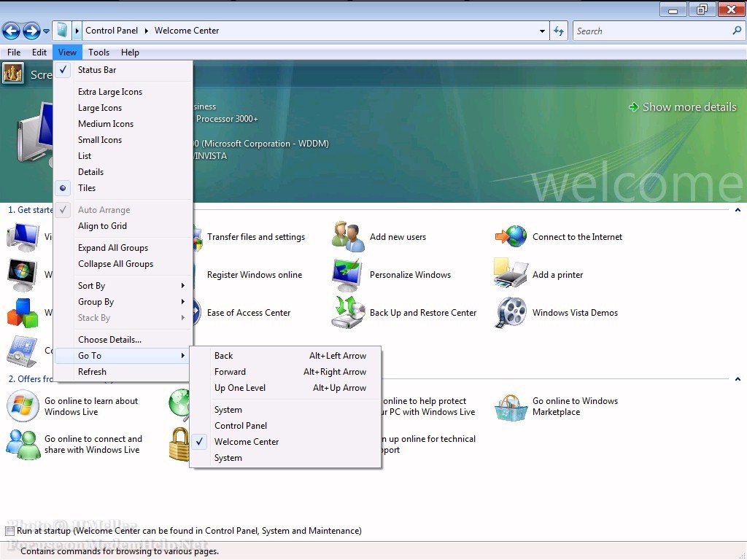Click the Windows Live people icon
Screen dimensions: 747x560
(23, 444)
